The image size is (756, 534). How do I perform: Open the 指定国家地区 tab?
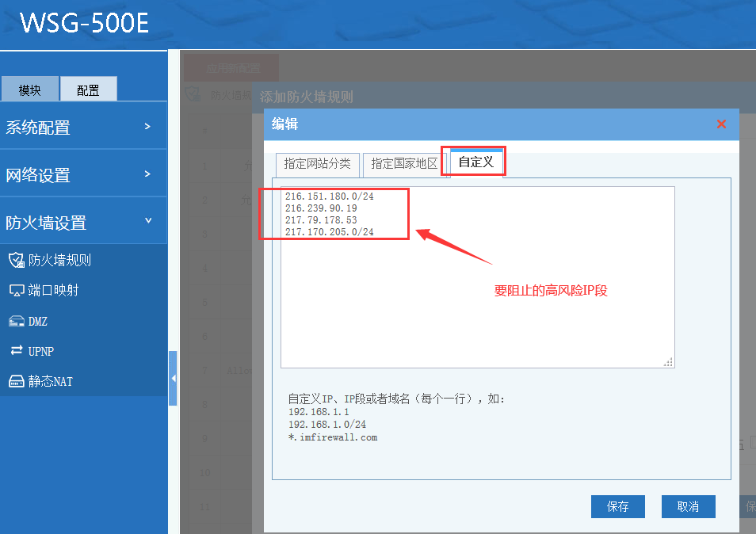coord(404,164)
